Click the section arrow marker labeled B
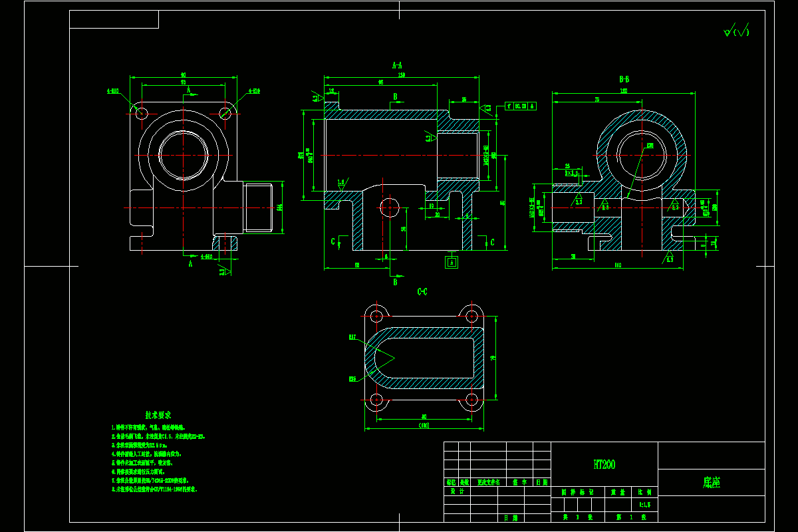This screenshot has height=532, width=798. coord(395,98)
